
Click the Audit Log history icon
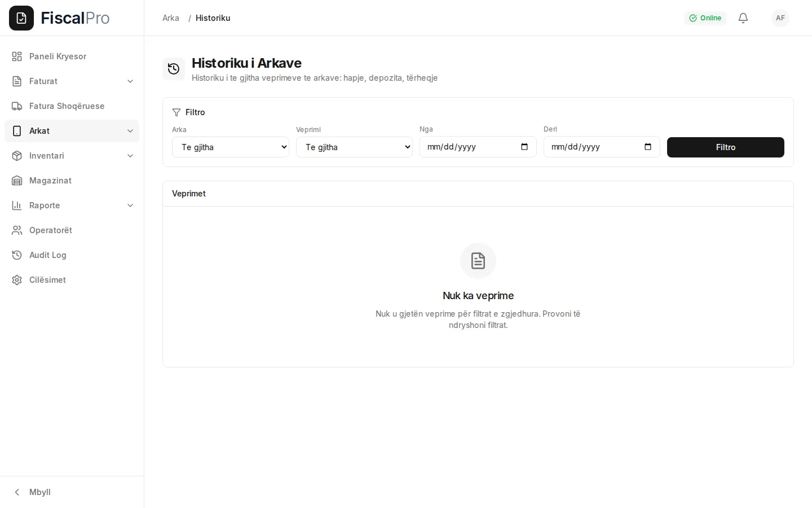point(17,255)
